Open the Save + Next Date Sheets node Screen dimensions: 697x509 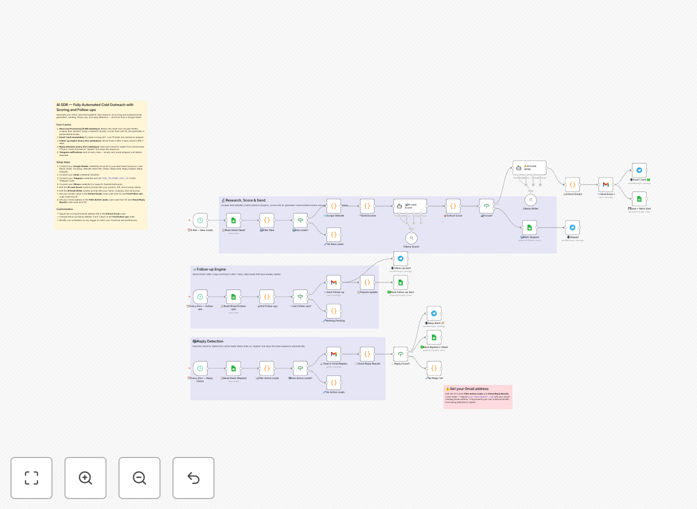coord(639,199)
